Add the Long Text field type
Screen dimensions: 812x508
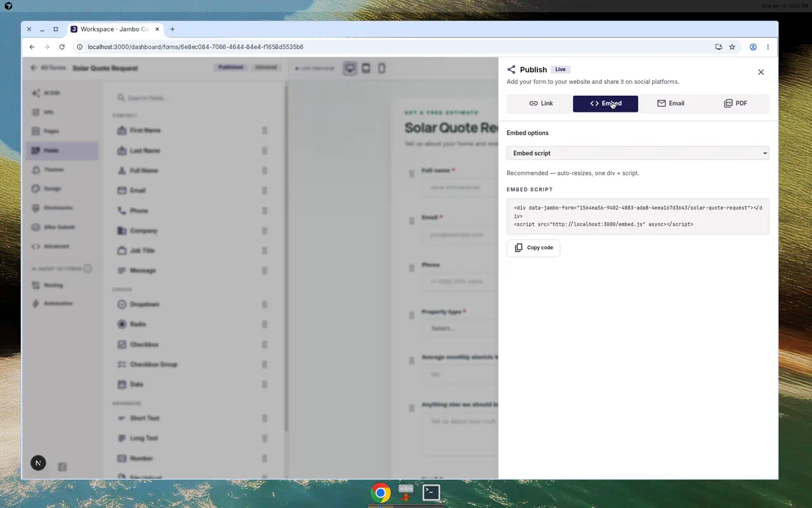[193, 438]
